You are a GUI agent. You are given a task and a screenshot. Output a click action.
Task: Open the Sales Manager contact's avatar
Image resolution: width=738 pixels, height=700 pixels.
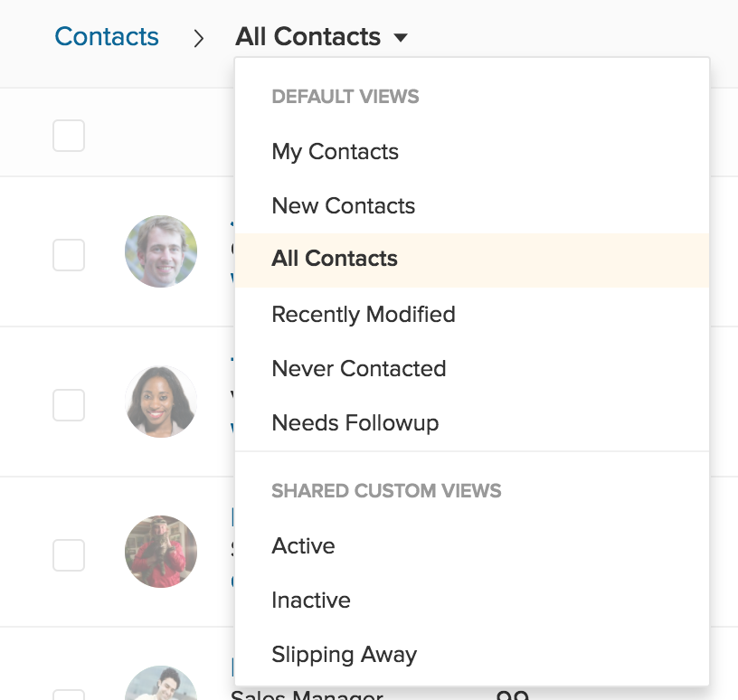click(x=161, y=686)
